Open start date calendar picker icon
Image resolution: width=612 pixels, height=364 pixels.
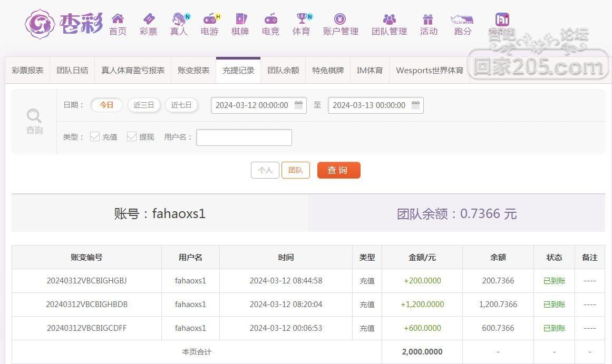point(298,105)
